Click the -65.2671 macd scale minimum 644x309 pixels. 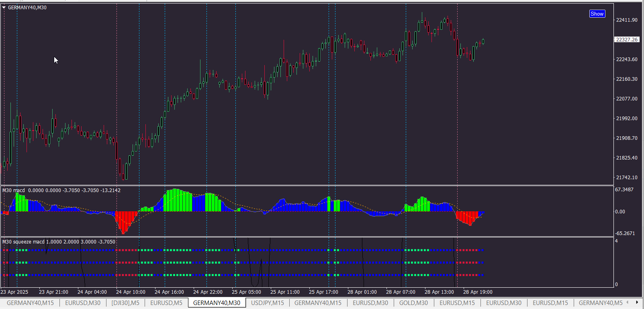tap(625, 233)
